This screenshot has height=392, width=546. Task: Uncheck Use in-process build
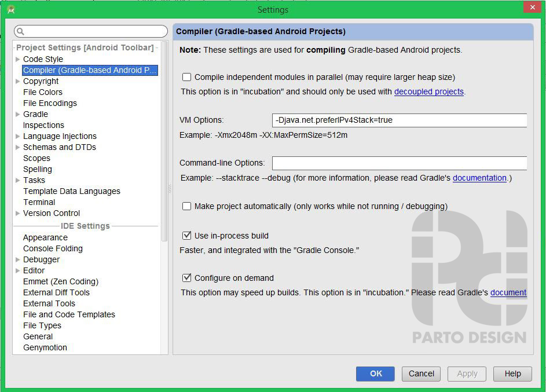pyautogui.click(x=186, y=236)
